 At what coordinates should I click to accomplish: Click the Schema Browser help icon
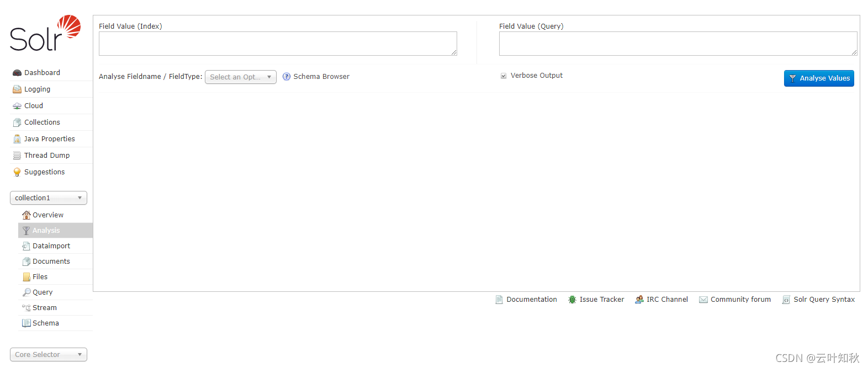point(287,77)
